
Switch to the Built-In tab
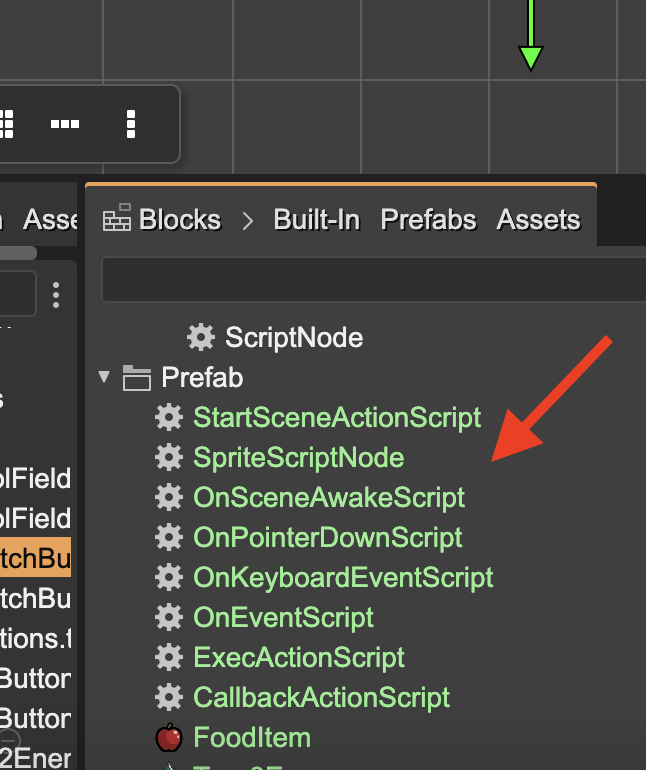pyautogui.click(x=316, y=219)
